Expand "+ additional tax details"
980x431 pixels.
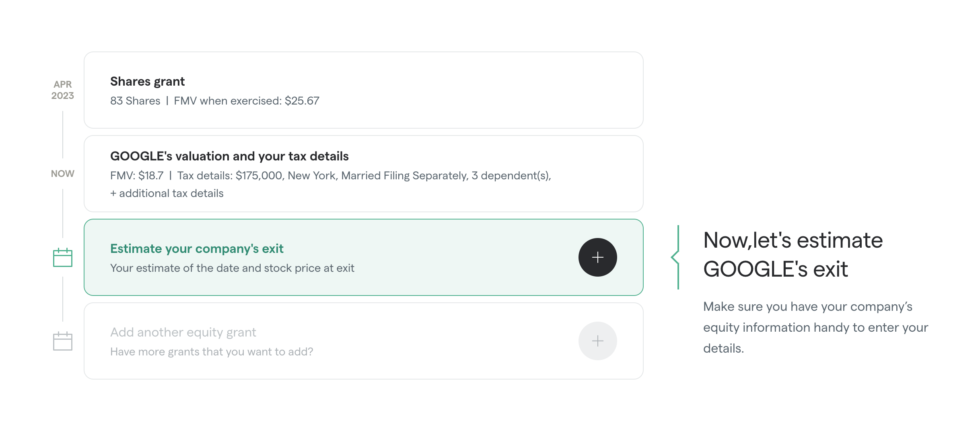[167, 193]
